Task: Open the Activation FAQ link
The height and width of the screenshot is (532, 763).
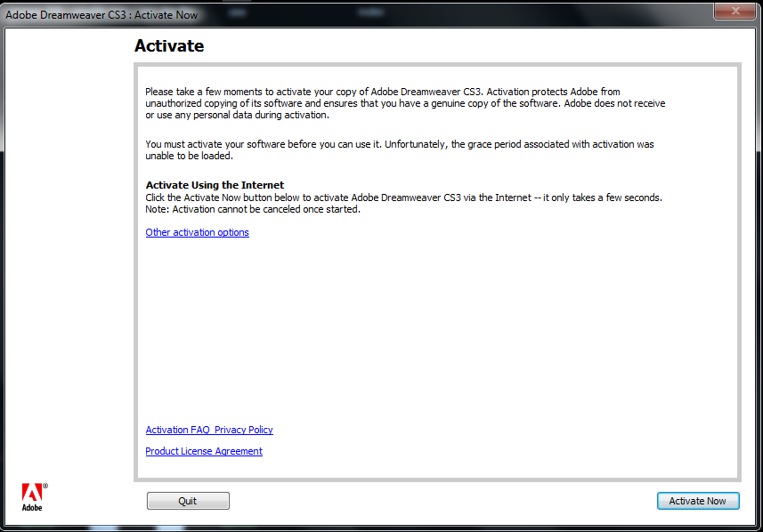Action: [177, 430]
